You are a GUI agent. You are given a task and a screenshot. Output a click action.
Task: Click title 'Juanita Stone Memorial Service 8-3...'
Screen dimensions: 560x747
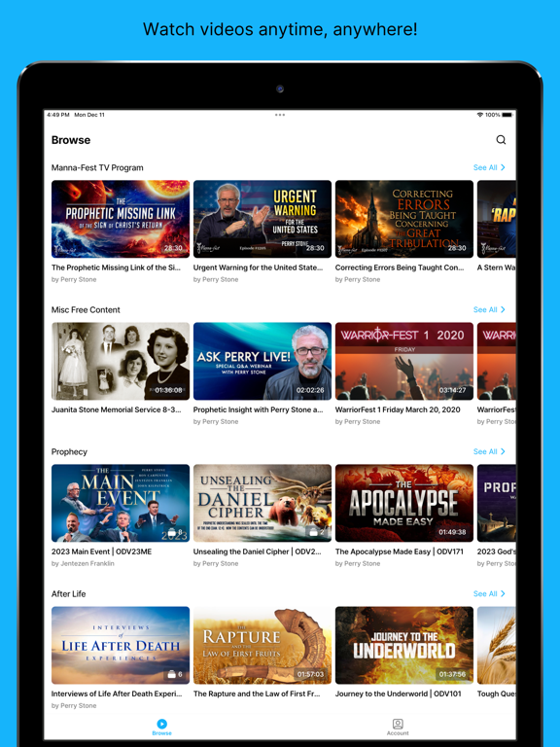point(117,409)
